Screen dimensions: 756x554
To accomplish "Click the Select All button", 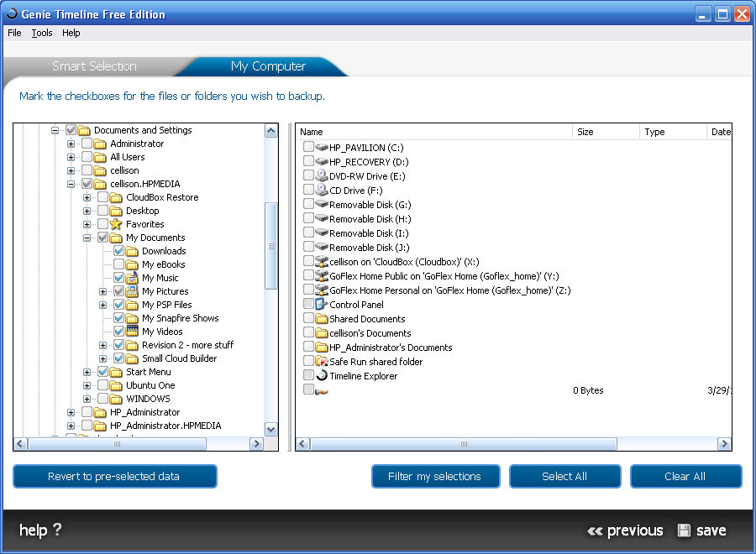I will (564, 476).
